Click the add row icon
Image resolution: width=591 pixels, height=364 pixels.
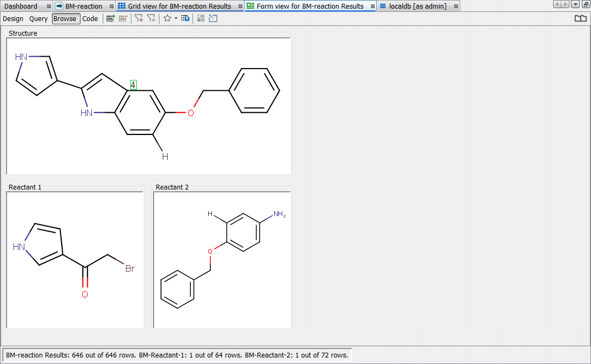point(110,18)
